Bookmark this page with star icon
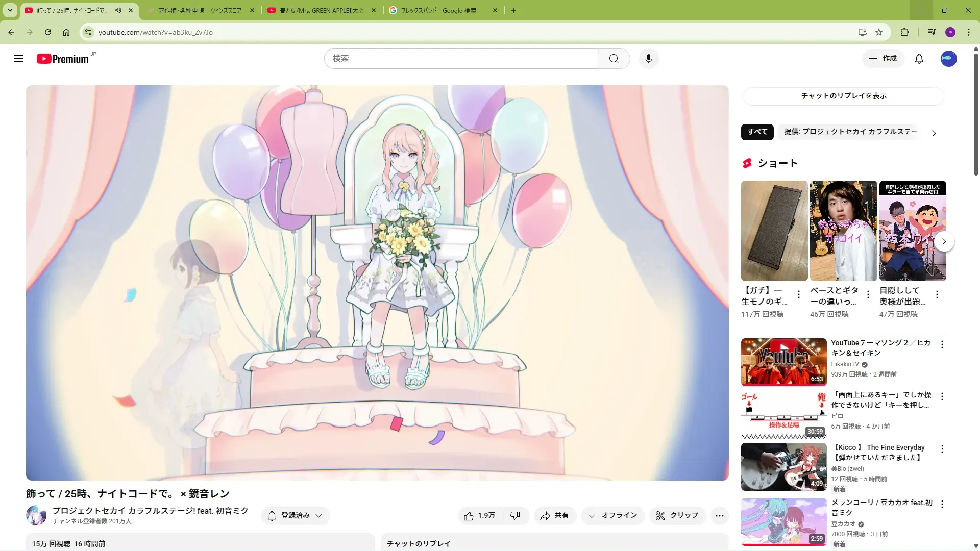This screenshot has width=980, height=551. (x=879, y=32)
